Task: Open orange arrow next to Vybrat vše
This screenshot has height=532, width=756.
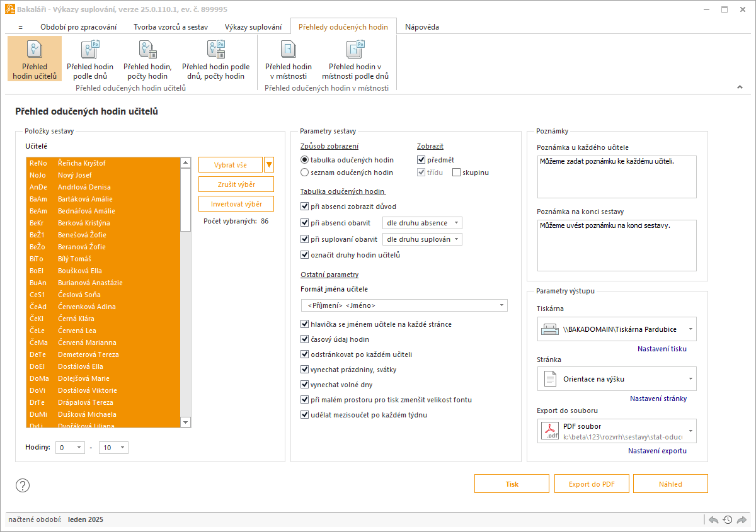Action: (x=270, y=165)
